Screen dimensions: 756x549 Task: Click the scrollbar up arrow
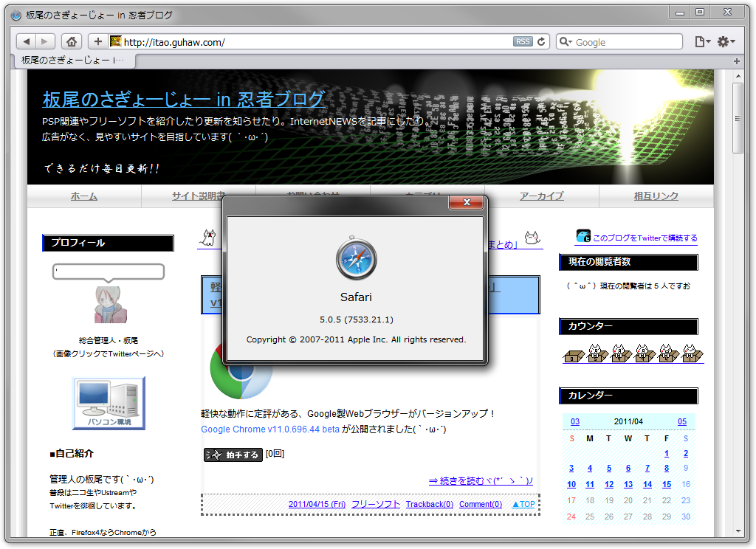(x=738, y=76)
